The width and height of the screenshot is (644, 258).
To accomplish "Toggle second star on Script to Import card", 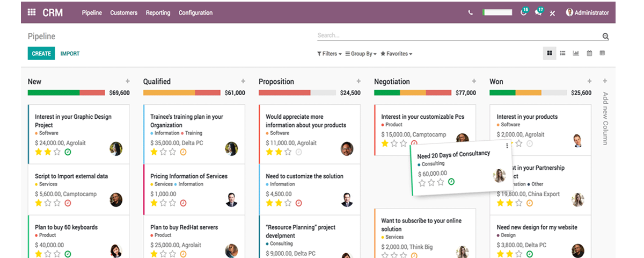I will click(48, 203).
